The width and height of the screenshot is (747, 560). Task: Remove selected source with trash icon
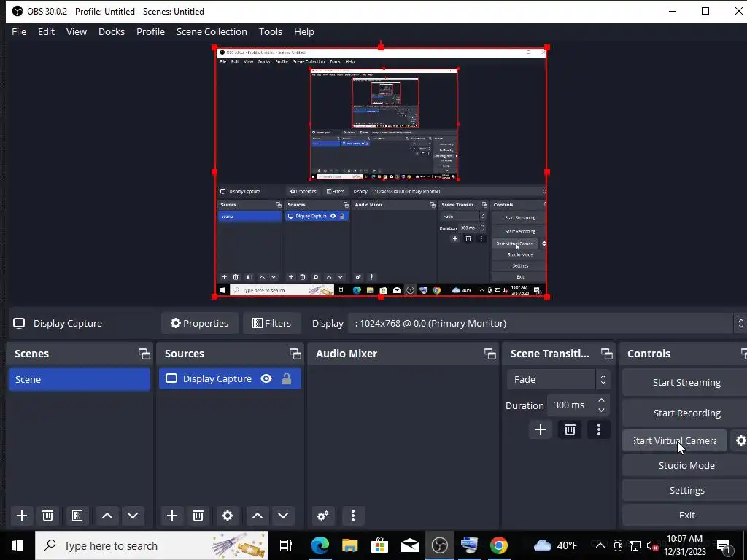click(198, 516)
